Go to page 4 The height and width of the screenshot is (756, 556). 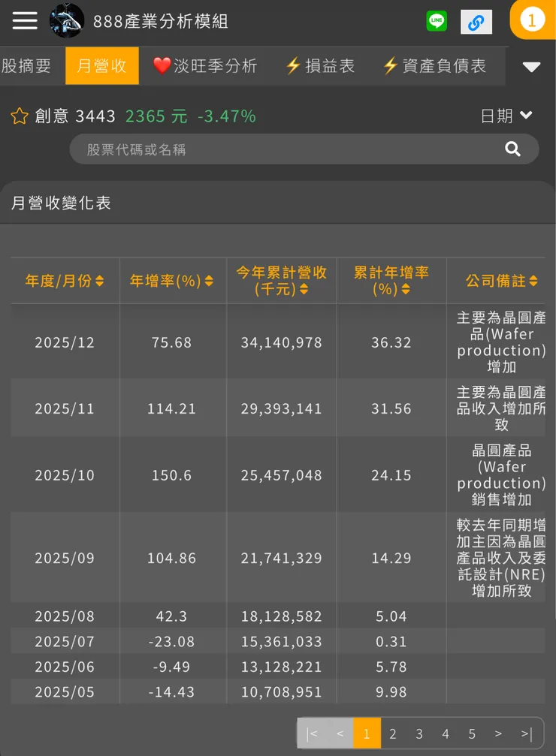446,733
